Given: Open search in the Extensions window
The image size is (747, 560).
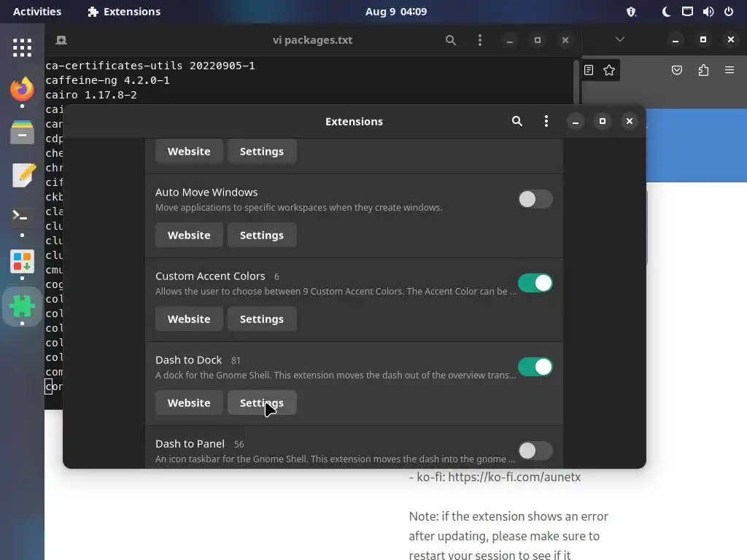Looking at the screenshot, I should (517, 122).
